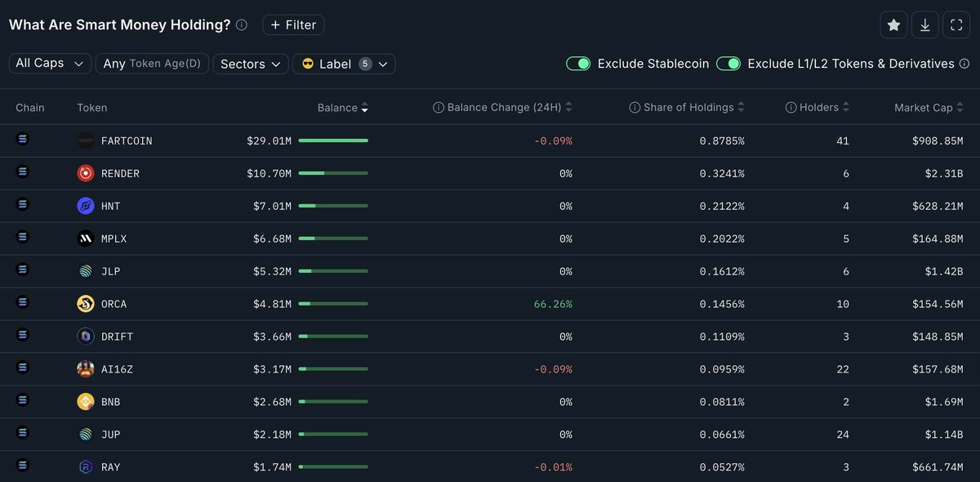Toggle Exclude Stablecoin switch
The width and height of the screenshot is (980, 482).
click(578, 64)
